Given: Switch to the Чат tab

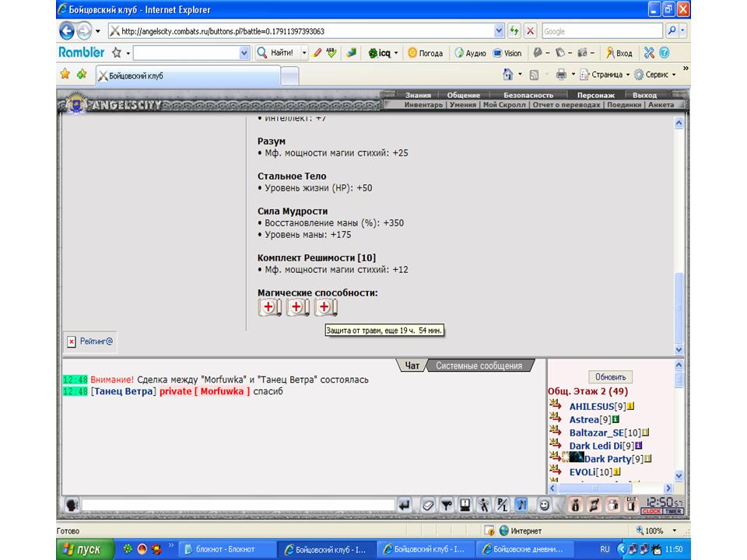Looking at the screenshot, I should pos(412,366).
